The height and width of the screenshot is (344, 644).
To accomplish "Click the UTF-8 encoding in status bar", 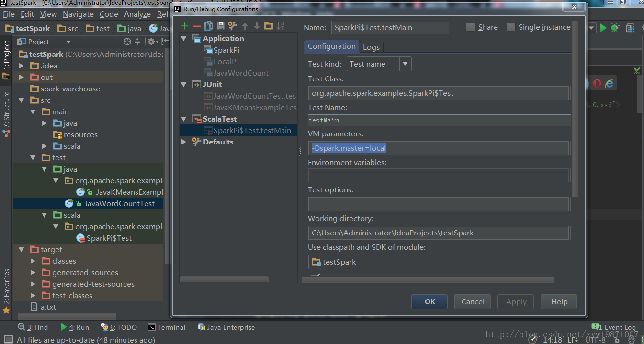I will [x=595, y=339].
